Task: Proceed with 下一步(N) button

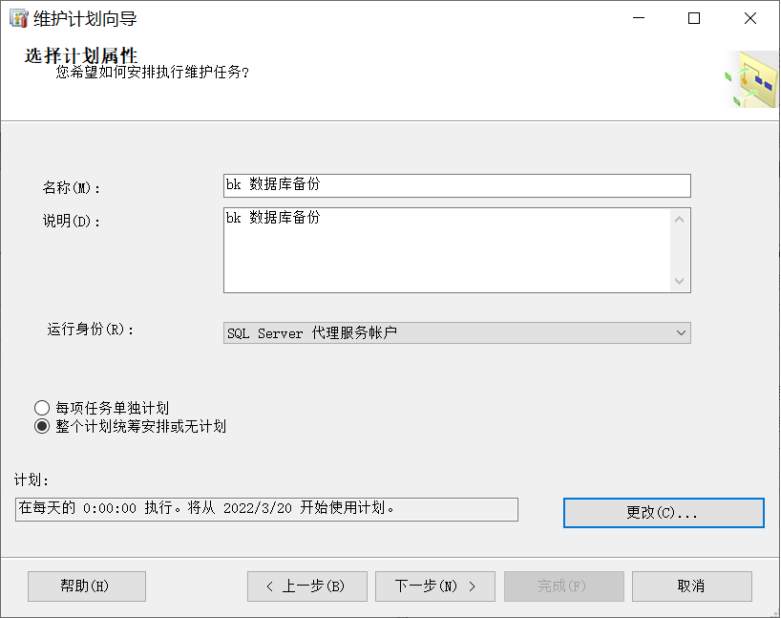Action: point(435,586)
